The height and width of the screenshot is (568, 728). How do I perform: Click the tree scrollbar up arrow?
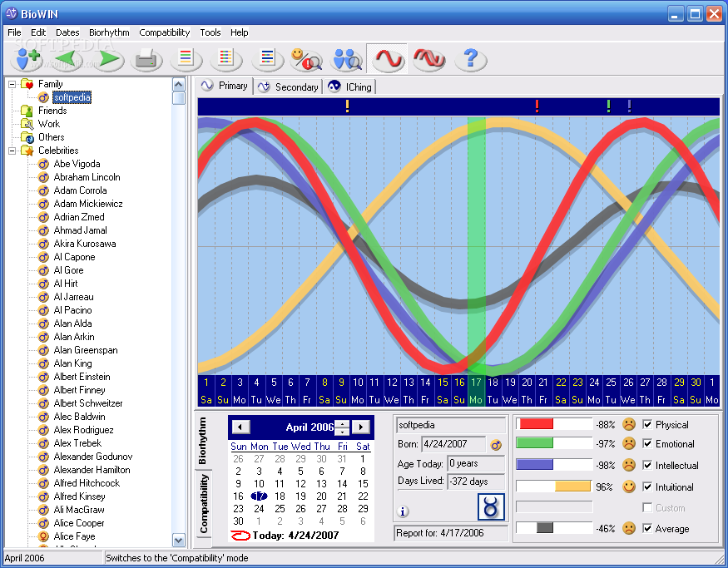[x=179, y=85]
